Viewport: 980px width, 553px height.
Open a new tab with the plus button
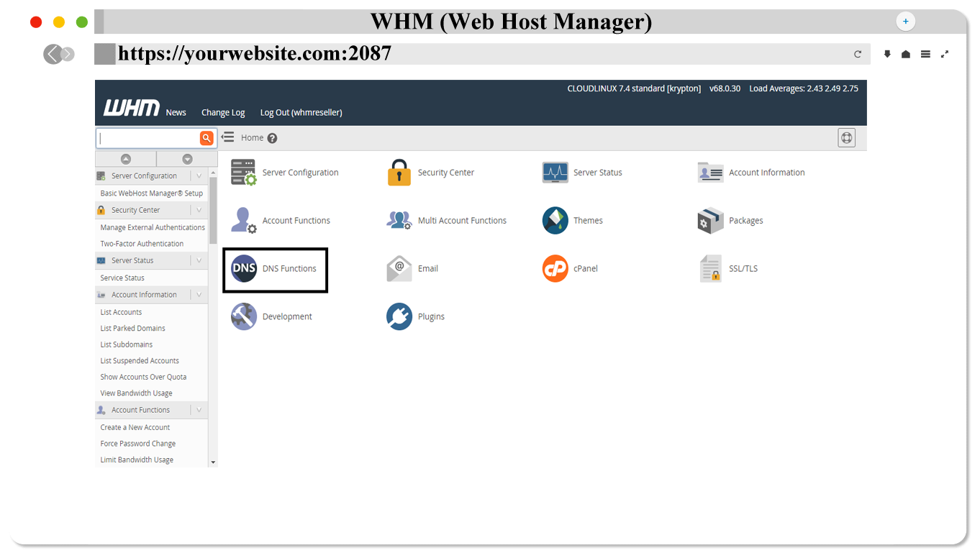coord(905,22)
